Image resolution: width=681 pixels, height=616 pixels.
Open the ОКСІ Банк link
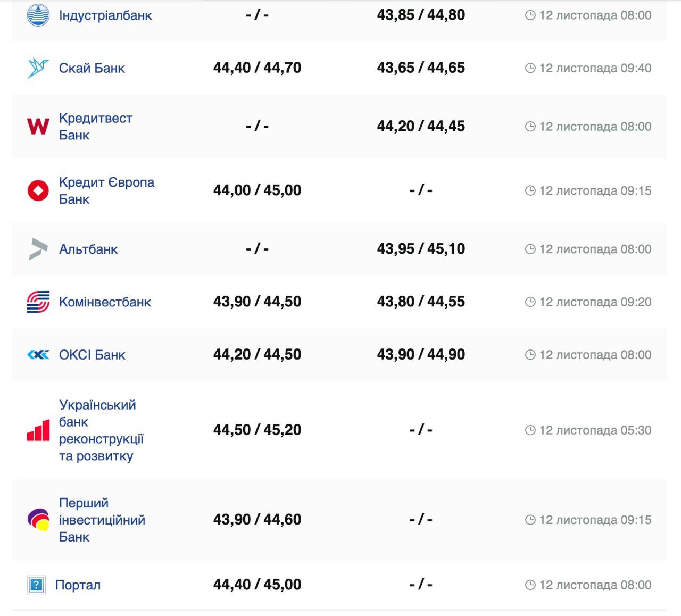coord(92,355)
